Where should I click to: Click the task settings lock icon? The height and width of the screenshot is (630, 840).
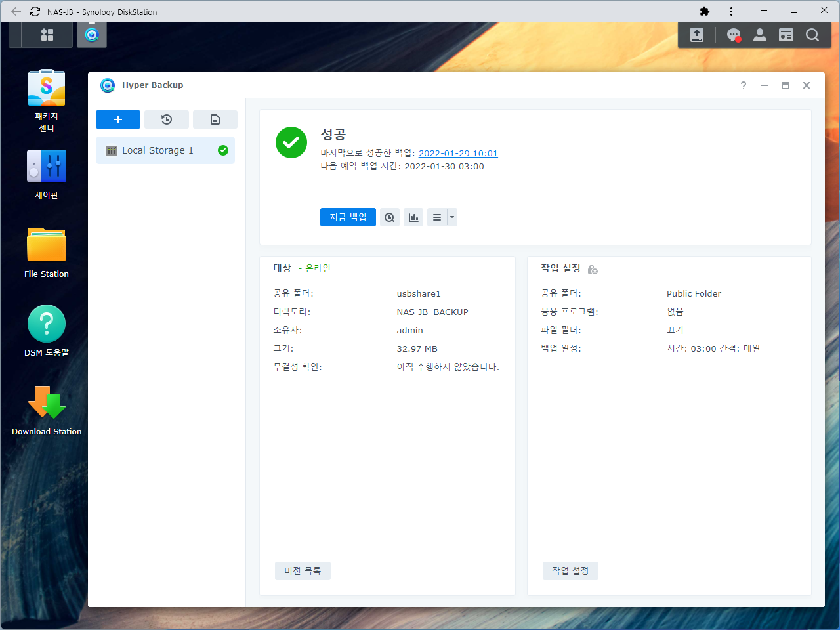(x=593, y=269)
